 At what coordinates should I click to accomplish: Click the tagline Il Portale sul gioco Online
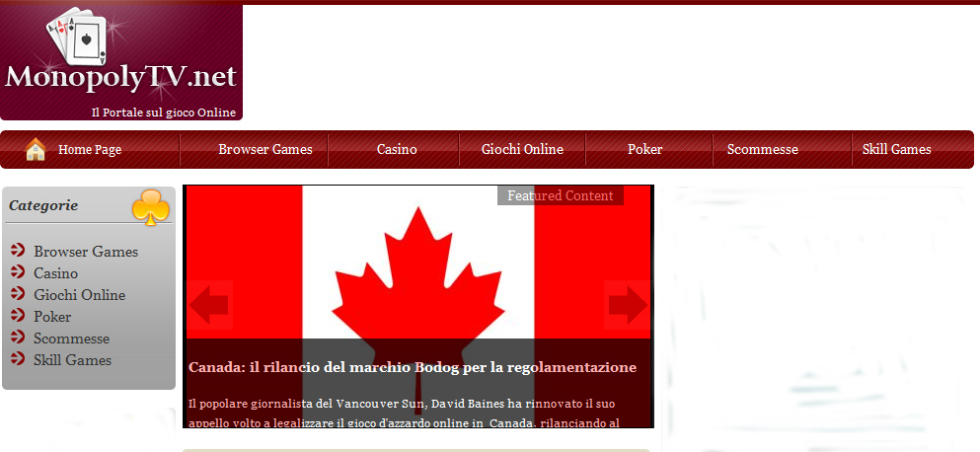tap(163, 113)
